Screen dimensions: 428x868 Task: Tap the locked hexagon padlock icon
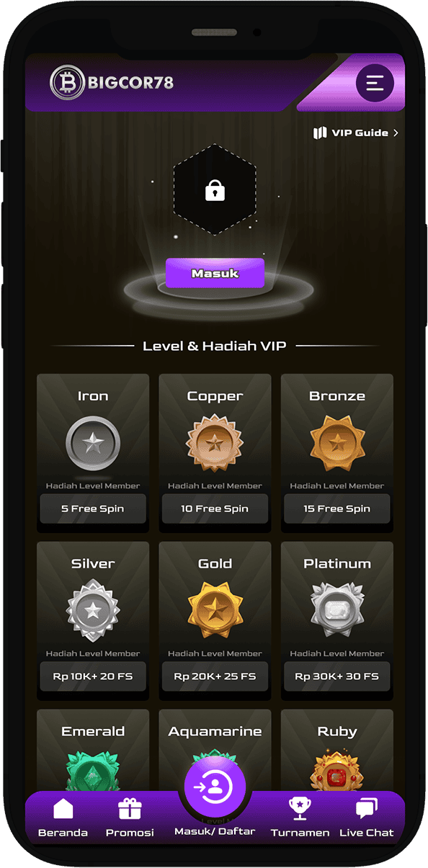coord(215,190)
